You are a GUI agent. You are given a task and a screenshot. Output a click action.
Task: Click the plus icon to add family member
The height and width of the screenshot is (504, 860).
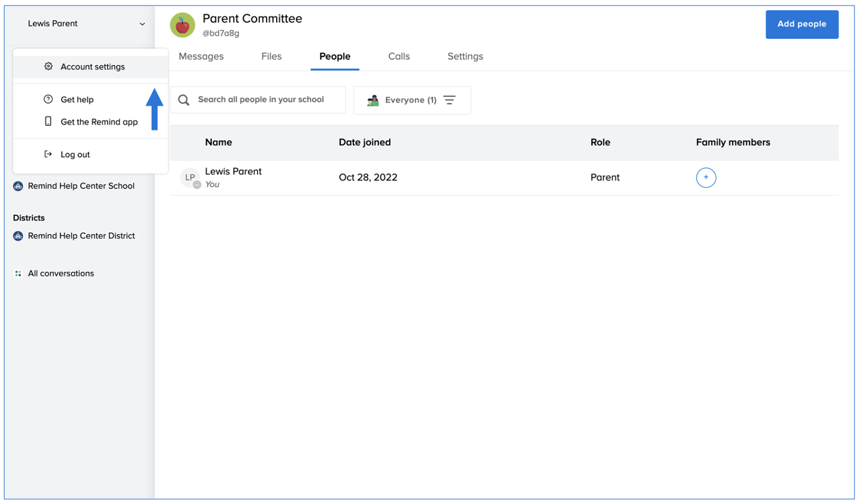click(x=706, y=178)
